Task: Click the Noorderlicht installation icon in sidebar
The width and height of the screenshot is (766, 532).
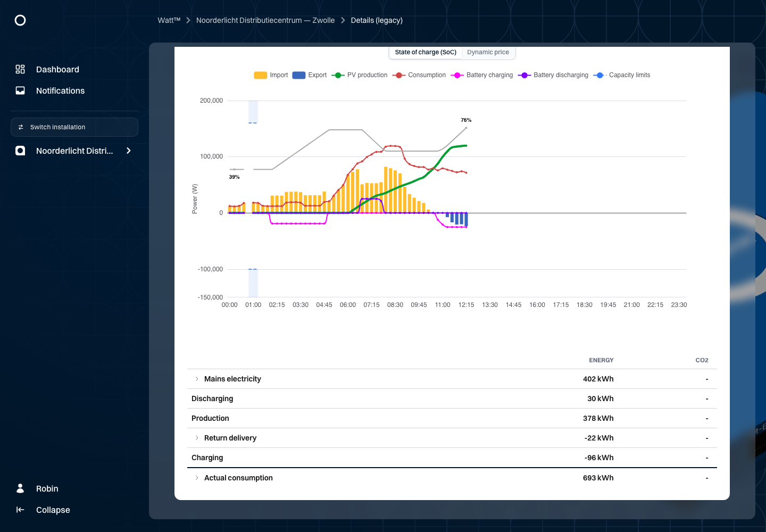Action: tap(20, 151)
